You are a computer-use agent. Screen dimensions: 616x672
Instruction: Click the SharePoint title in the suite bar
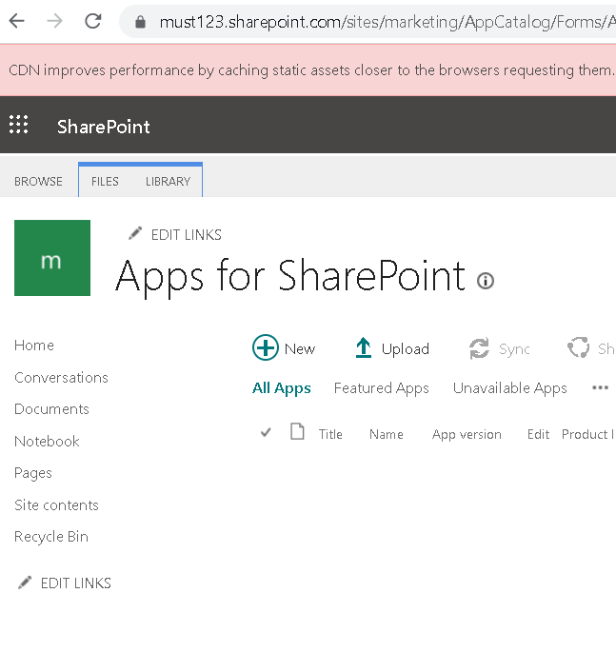pos(104,127)
